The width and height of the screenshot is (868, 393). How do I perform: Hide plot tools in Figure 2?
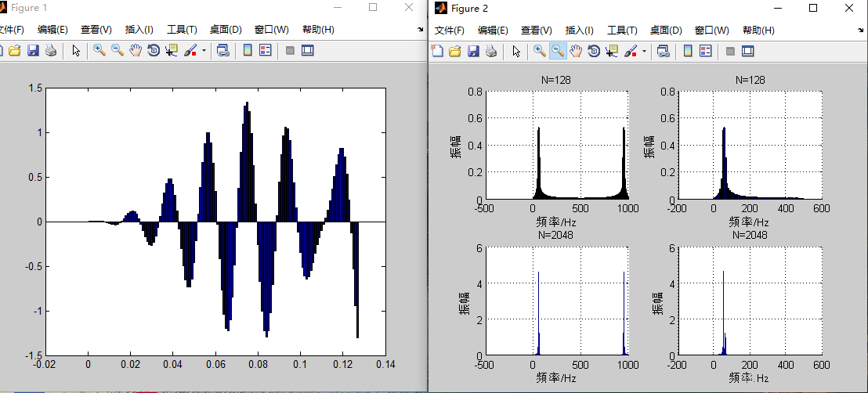pos(730,52)
